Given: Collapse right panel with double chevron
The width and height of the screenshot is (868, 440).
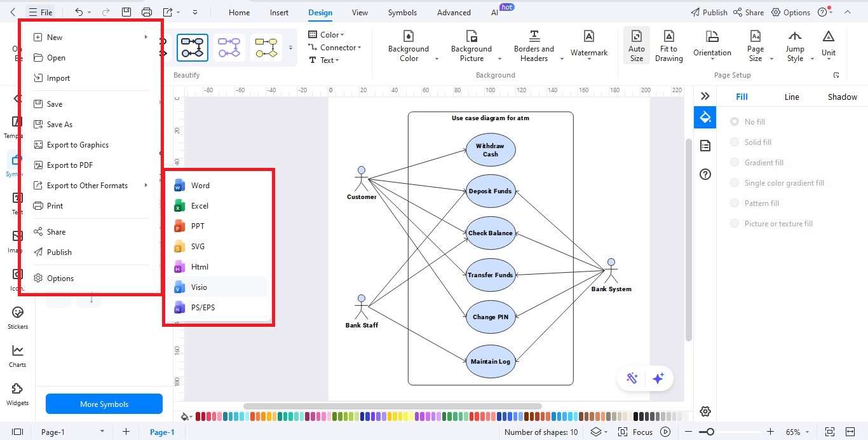Looking at the screenshot, I should tap(705, 96).
